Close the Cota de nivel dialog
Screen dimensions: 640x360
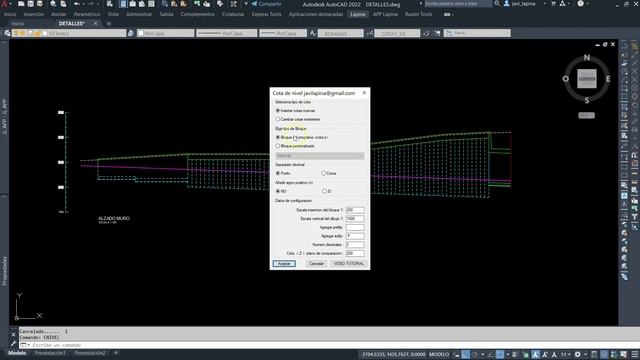coord(364,93)
